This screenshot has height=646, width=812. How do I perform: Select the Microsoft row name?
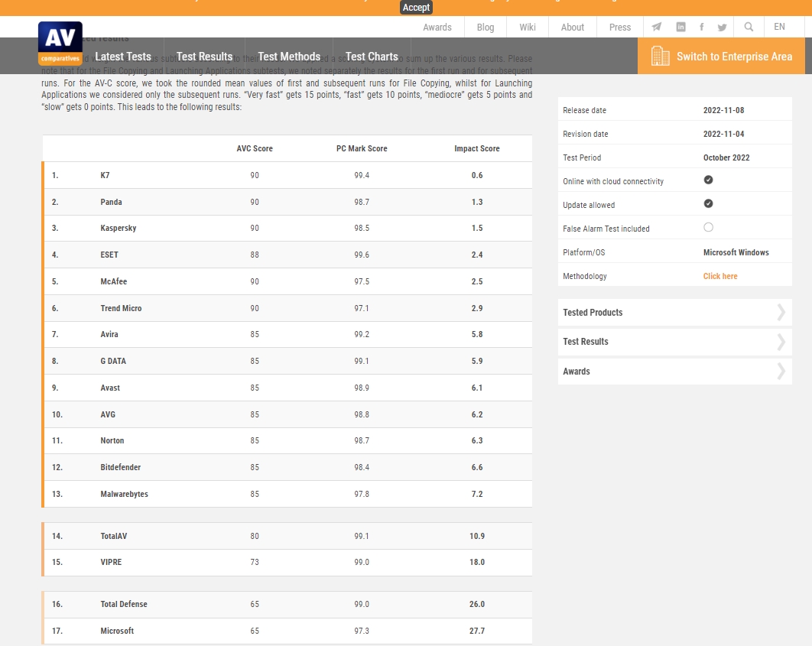pos(117,631)
